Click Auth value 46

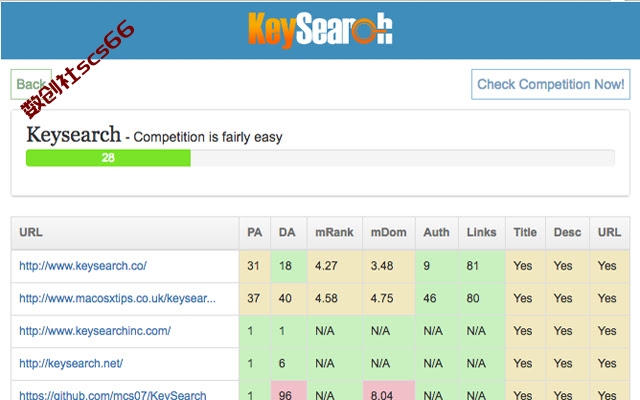pos(430,298)
